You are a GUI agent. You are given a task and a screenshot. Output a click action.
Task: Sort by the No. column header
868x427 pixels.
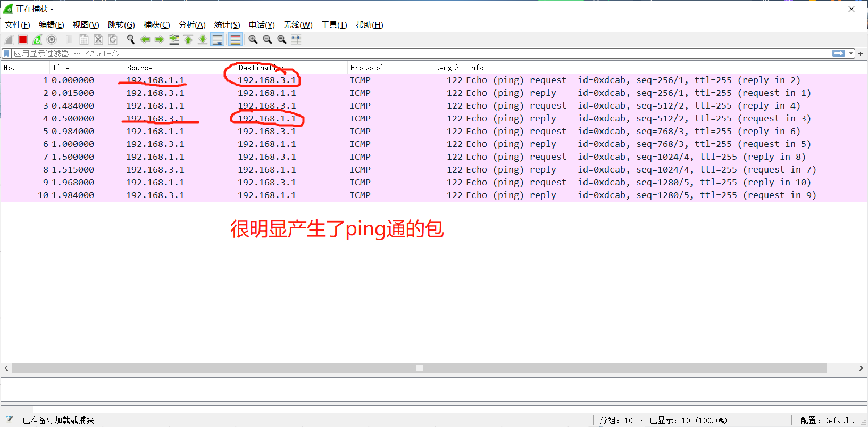click(x=25, y=68)
